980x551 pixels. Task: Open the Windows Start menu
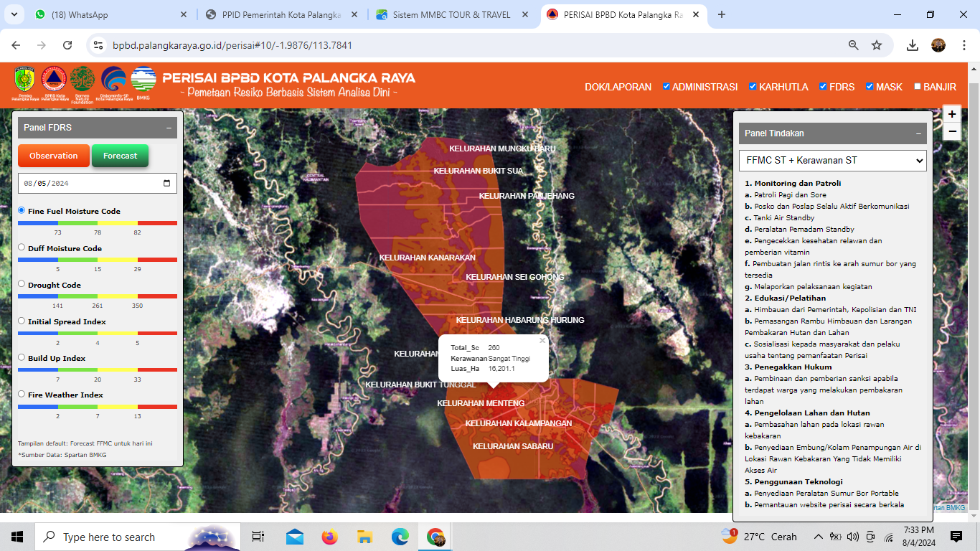pyautogui.click(x=17, y=537)
